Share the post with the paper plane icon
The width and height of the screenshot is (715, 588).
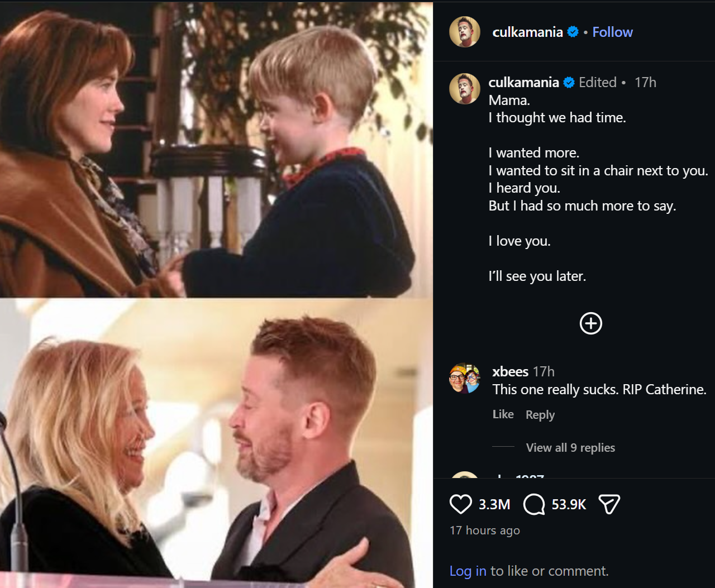pos(609,504)
